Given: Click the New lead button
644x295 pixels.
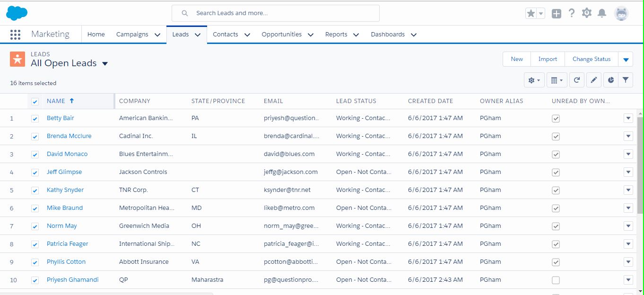Looking at the screenshot, I should [x=517, y=59].
